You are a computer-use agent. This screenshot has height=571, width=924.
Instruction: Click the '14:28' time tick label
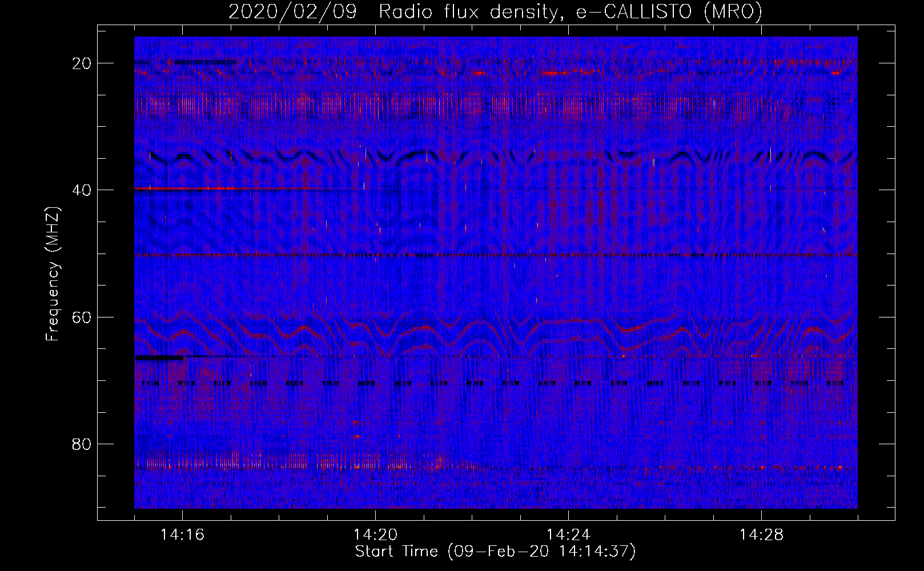click(x=761, y=535)
